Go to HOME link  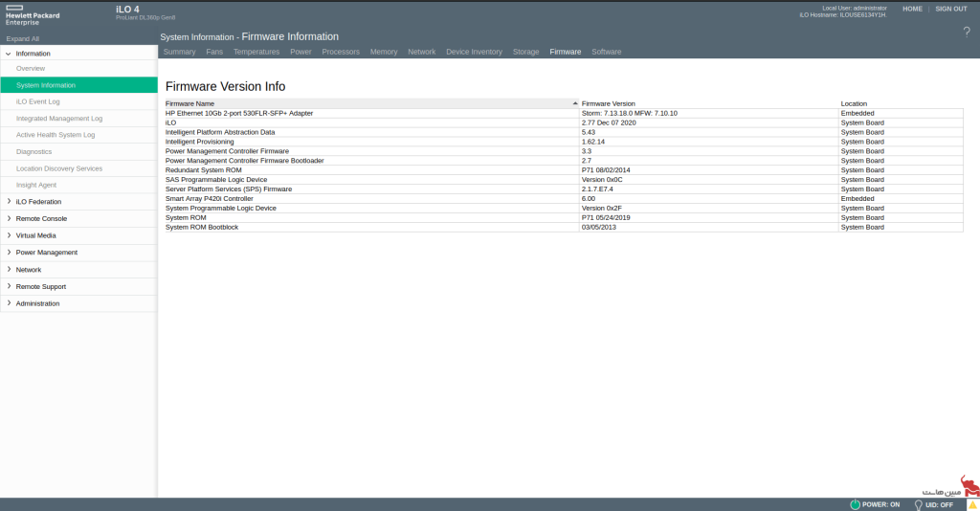click(912, 9)
